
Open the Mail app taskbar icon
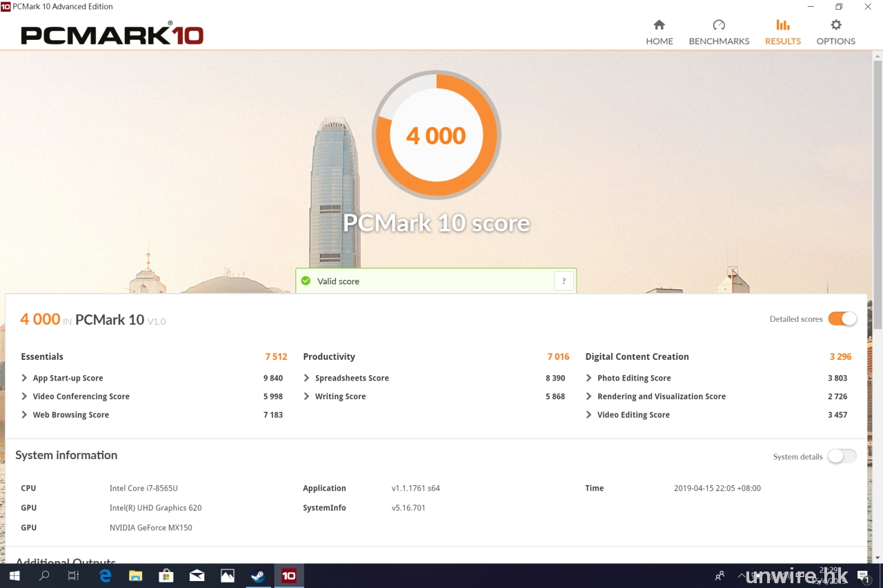[x=197, y=576]
